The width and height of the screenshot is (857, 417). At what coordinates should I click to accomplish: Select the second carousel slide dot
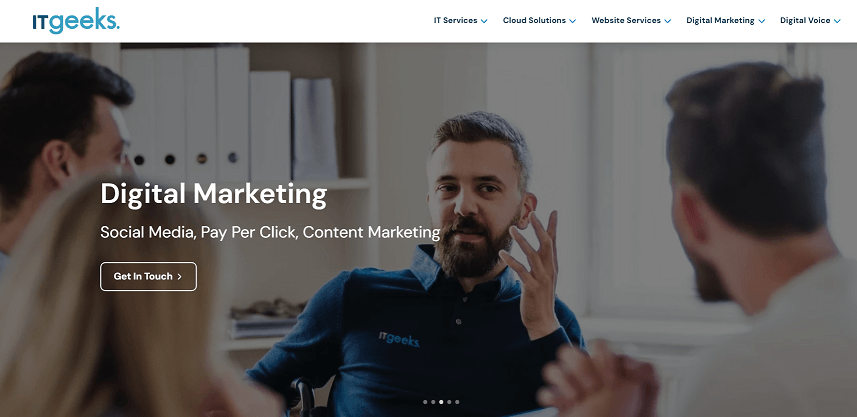click(x=433, y=402)
